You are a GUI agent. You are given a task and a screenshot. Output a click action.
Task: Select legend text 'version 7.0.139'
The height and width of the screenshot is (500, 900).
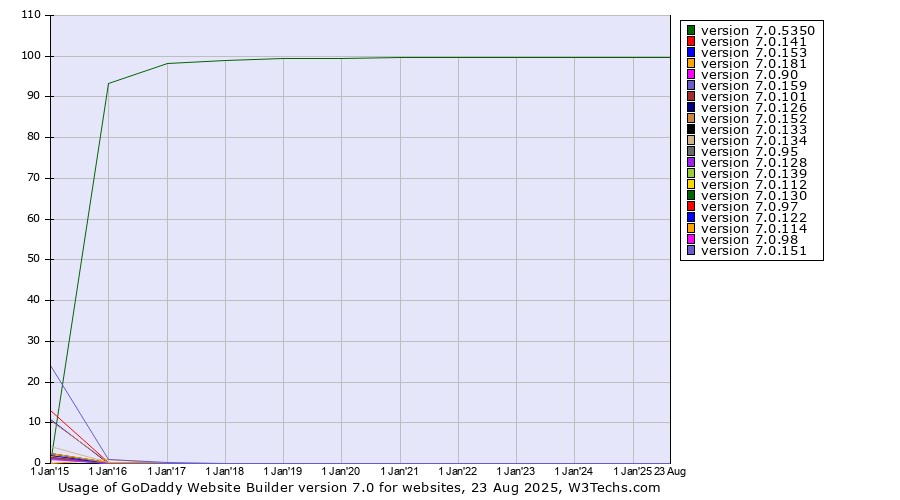coord(754,173)
